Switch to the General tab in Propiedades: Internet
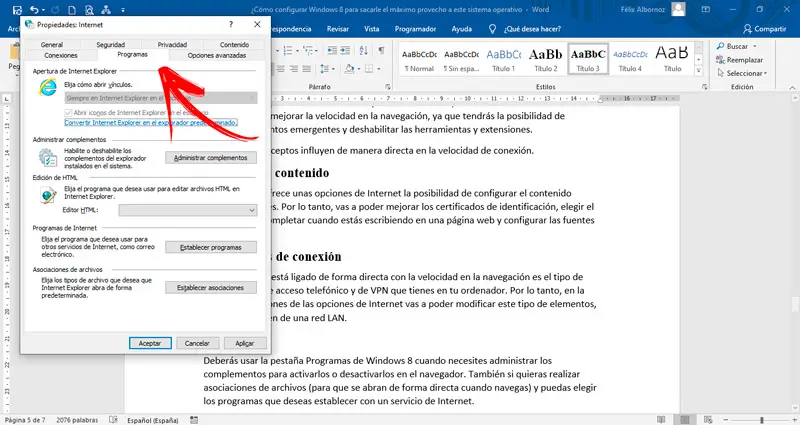The width and height of the screenshot is (800, 425). coord(52,45)
